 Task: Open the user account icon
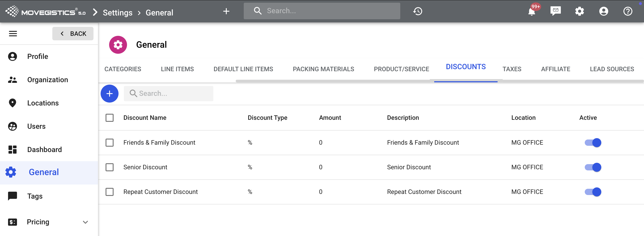[603, 11]
